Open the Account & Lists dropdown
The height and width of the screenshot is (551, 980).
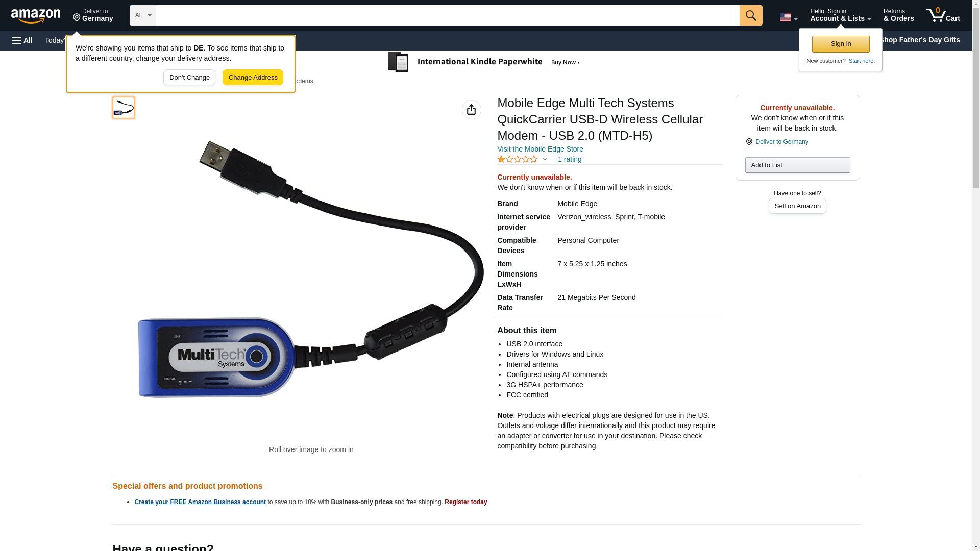[840, 15]
